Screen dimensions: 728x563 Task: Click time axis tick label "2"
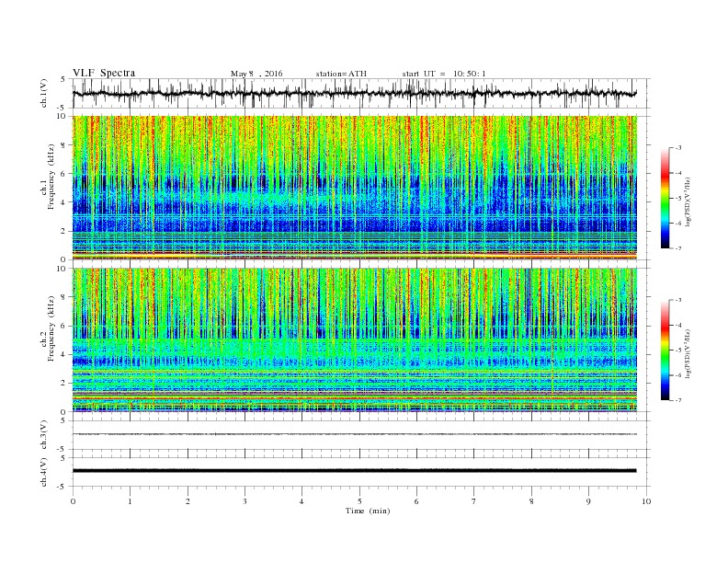[x=188, y=501]
